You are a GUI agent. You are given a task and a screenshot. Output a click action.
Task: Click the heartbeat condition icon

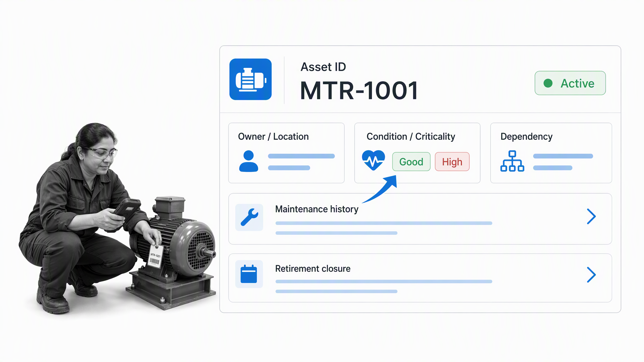coord(373,160)
